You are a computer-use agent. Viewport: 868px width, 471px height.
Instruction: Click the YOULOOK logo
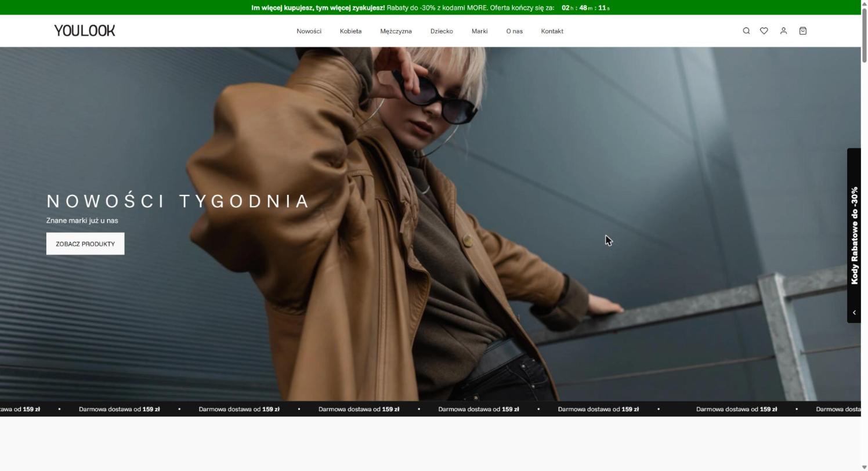coord(85,31)
